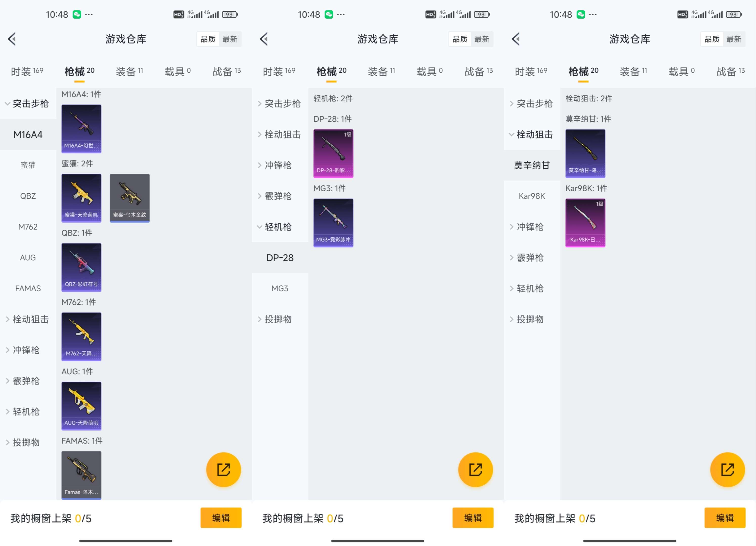Open the share export circle button
Image resolution: width=756 pixels, height=546 pixels.
(x=224, y=469)
